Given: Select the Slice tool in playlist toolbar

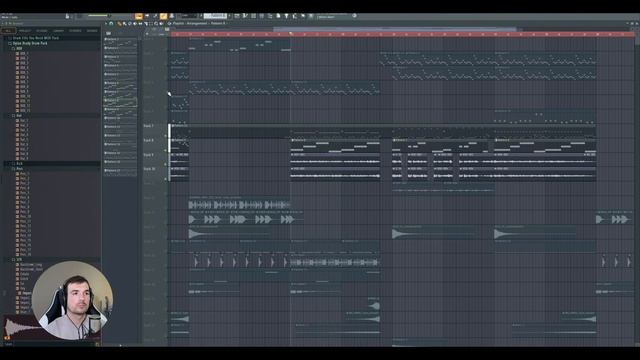Looking at the screenshot, I should [x=146, y=24].
